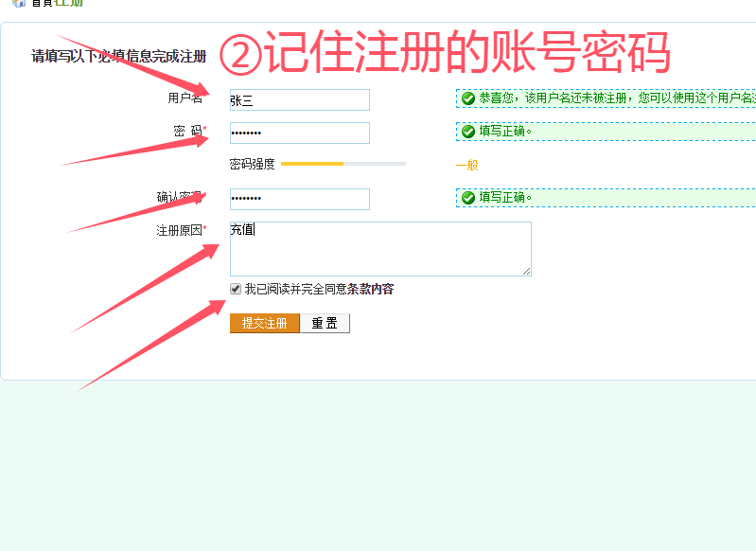The height and width of the screenshot is (551, 756).
Task: Click the green check icon beside the username message
Action: coord(468,98)
